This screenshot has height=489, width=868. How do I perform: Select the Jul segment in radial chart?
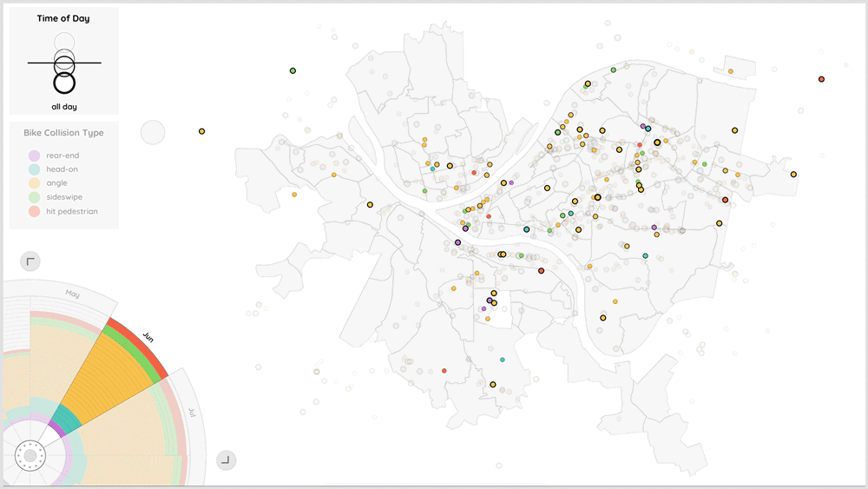[192, 413]
